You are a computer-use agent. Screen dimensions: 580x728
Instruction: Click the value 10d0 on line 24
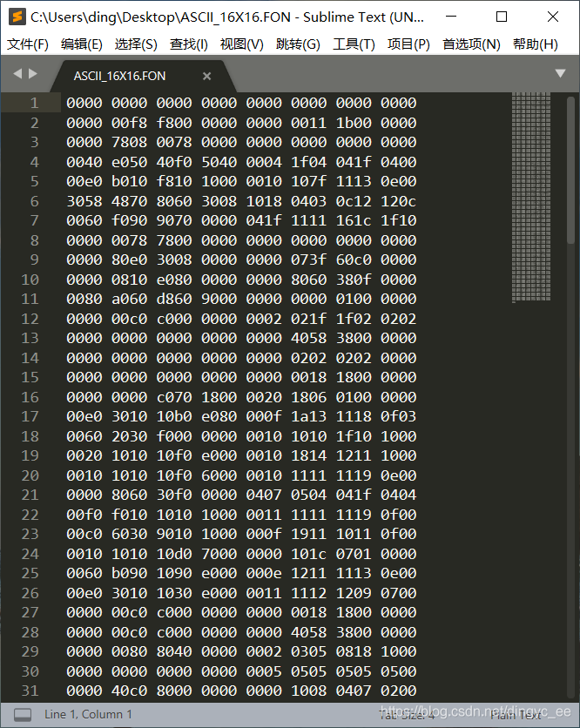pos(174,554)
